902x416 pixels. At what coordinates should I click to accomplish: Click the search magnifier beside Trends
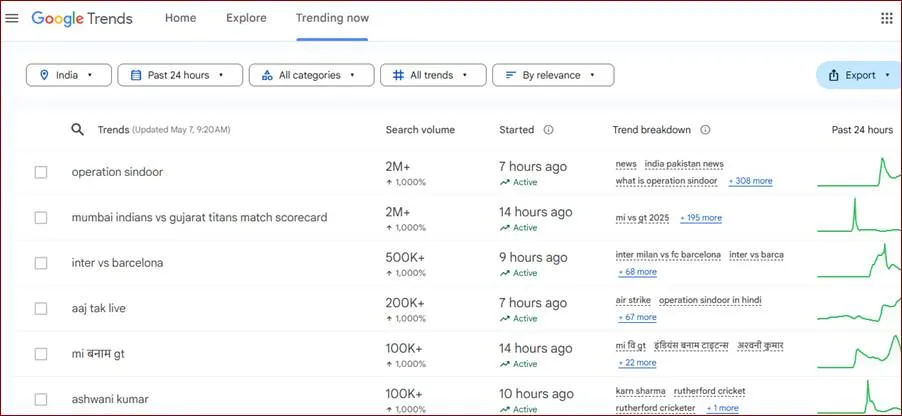click(78, 129)
